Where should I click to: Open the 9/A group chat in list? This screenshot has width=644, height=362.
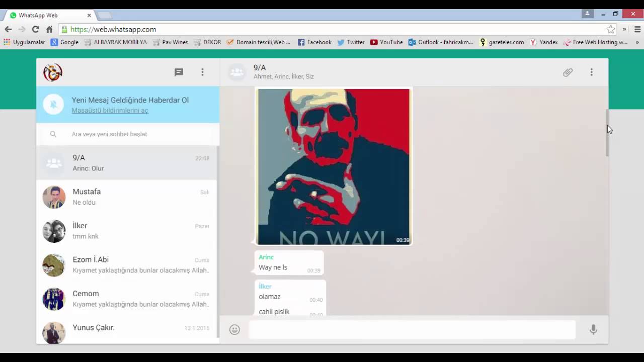[x=127, y=163]
